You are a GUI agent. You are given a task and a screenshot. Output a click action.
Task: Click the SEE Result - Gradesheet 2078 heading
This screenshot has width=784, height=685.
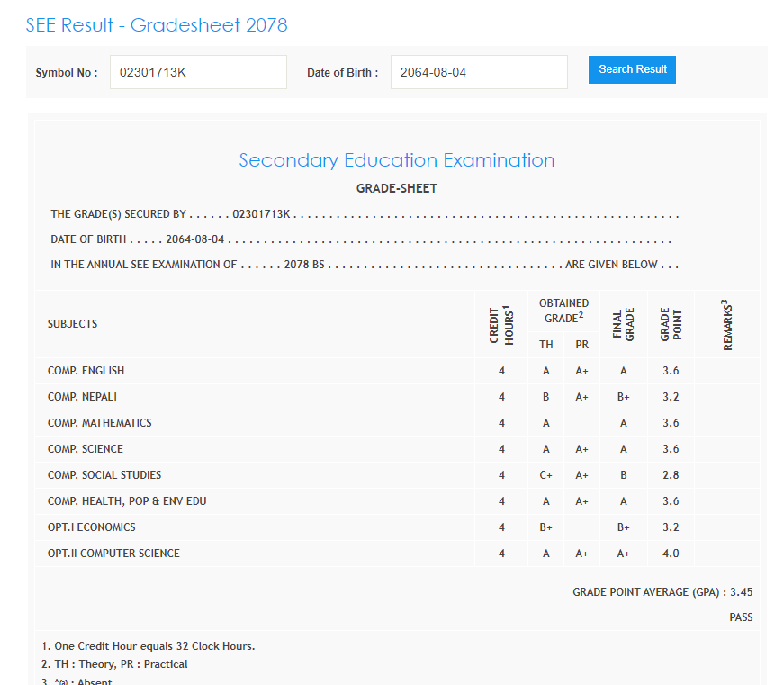(157, 25)
